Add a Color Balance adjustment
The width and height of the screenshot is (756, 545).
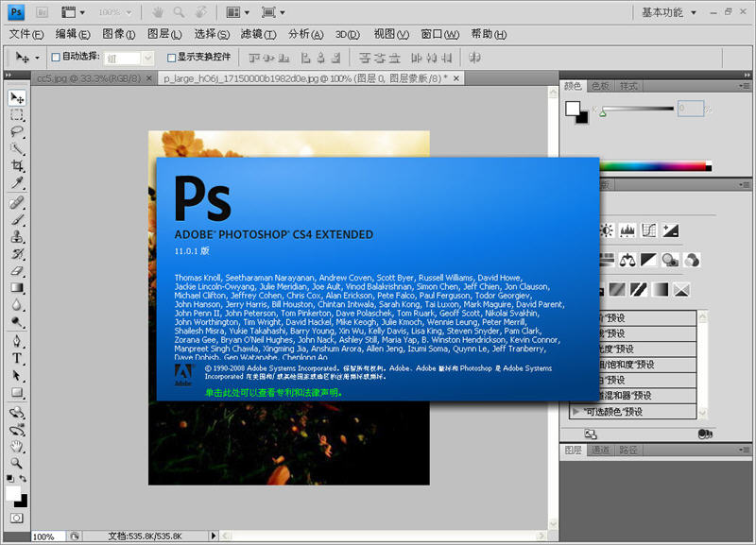tap(627, 261)
